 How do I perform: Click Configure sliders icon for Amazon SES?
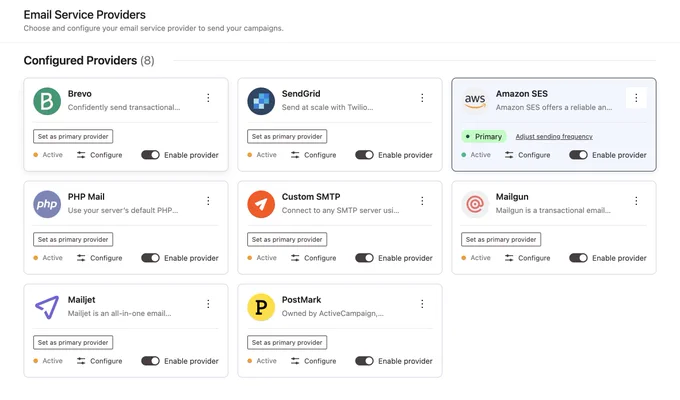[509, 155]
